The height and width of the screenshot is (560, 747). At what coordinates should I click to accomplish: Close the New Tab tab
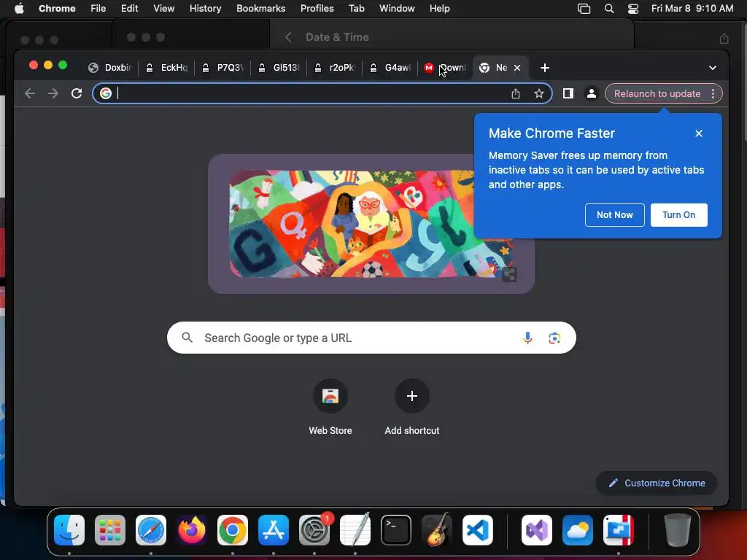point(517,68)
